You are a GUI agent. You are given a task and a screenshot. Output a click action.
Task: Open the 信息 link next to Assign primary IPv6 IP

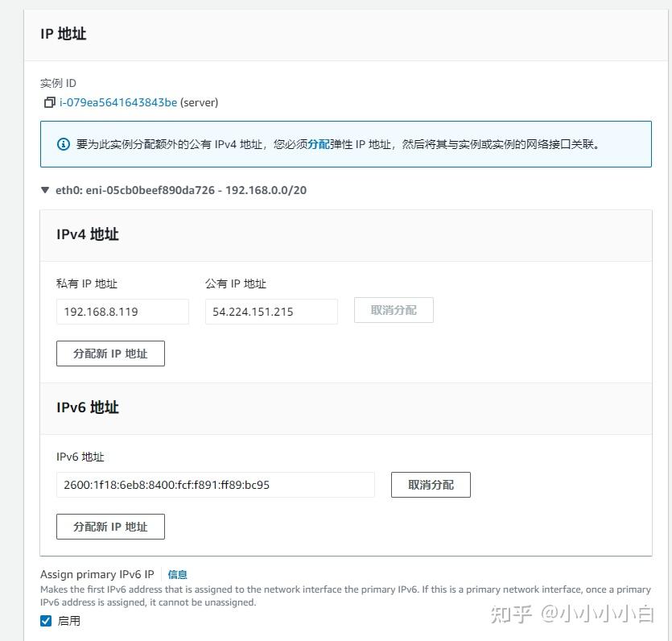point(177,574)
